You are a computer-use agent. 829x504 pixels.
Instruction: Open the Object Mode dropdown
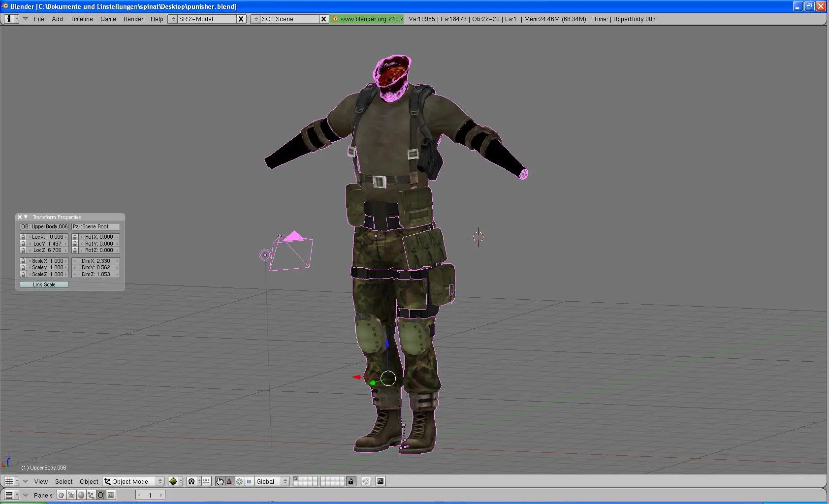tap(133, 481)
